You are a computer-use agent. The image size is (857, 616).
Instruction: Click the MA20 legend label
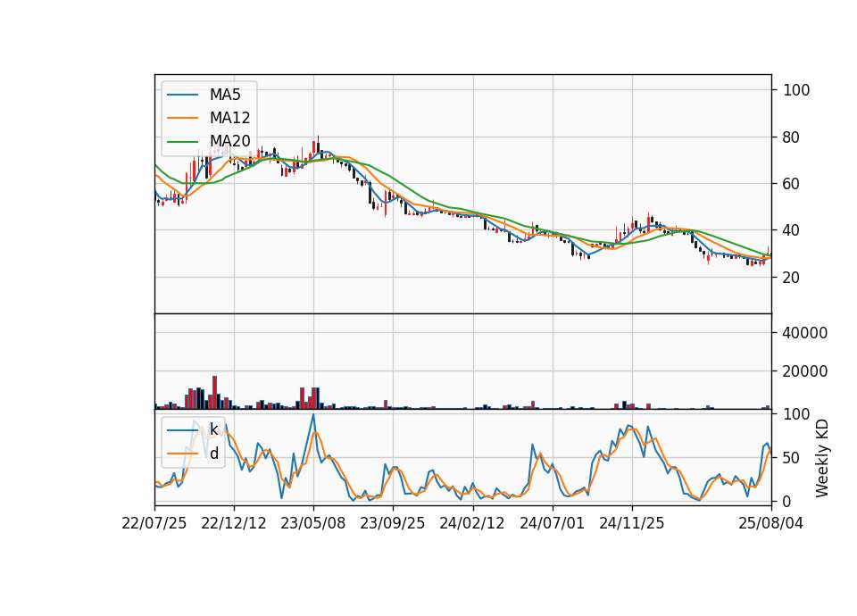click(x=229, y=141)
